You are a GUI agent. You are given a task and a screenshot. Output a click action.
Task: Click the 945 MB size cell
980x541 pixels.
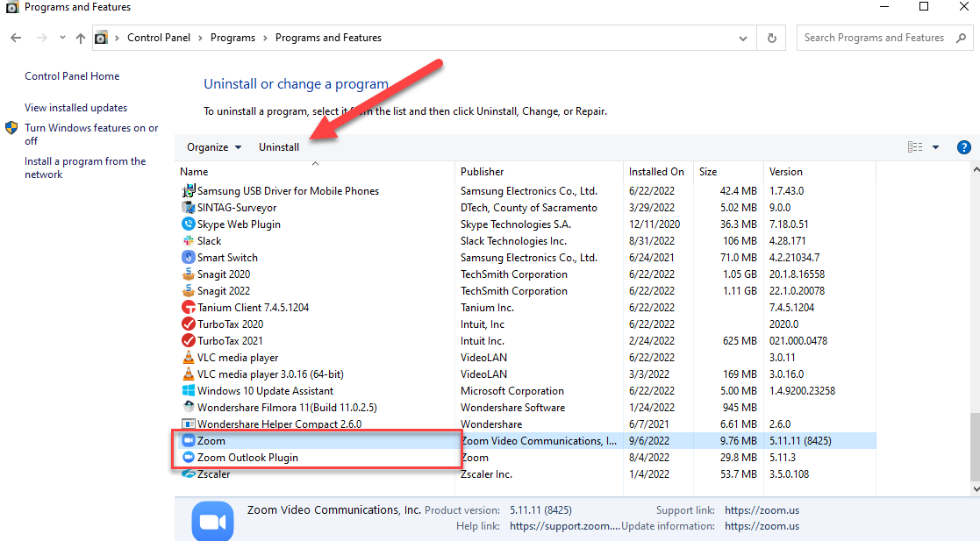[740, 408]
